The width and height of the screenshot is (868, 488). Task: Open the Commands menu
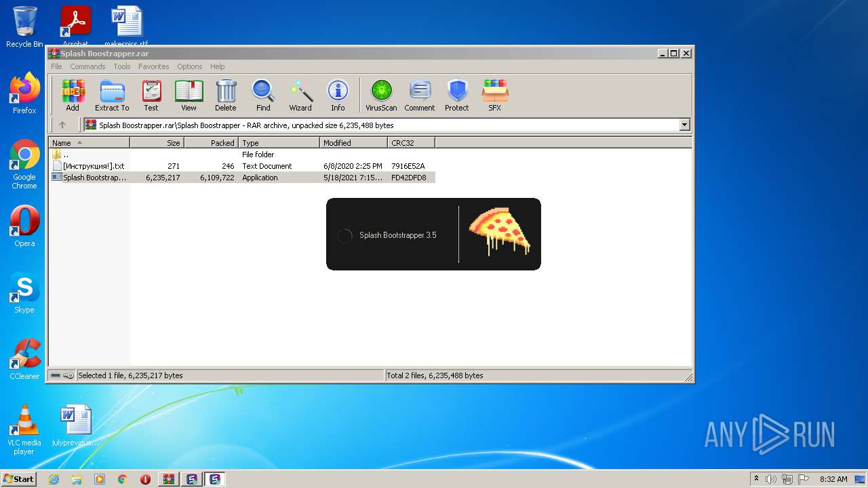pos(87,66)
